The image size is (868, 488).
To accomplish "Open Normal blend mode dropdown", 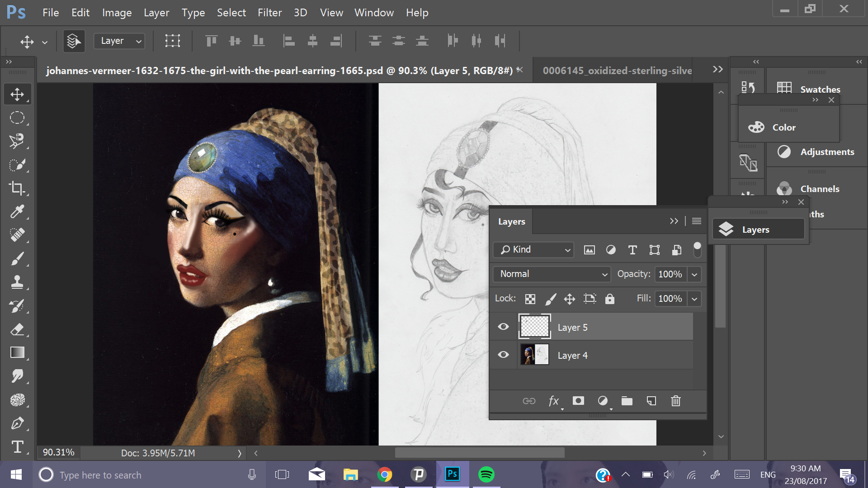I will 552,274.
